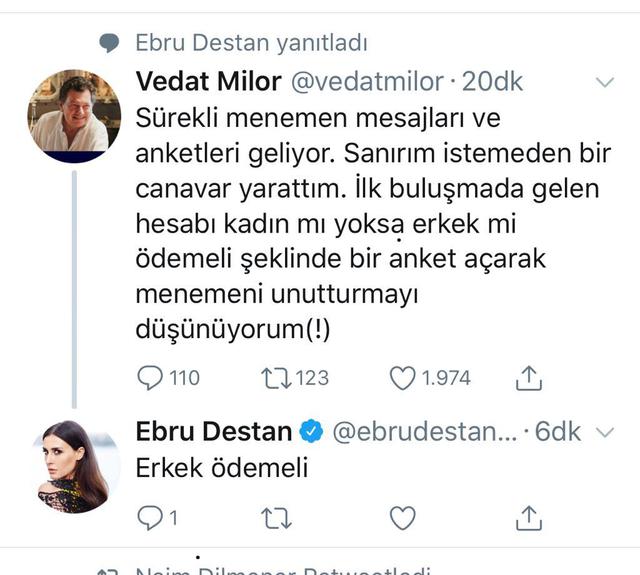
Task: Retweet Vedat Milor's menemen tweet
Action: pos(272,377)
